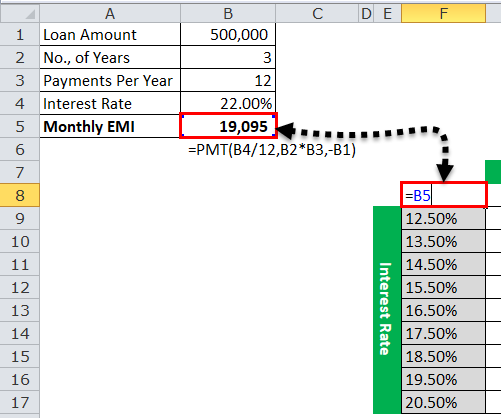501x418 pixels.
Task: Select the 19,095 EMI result cell
Action: [x=228, y=126]
